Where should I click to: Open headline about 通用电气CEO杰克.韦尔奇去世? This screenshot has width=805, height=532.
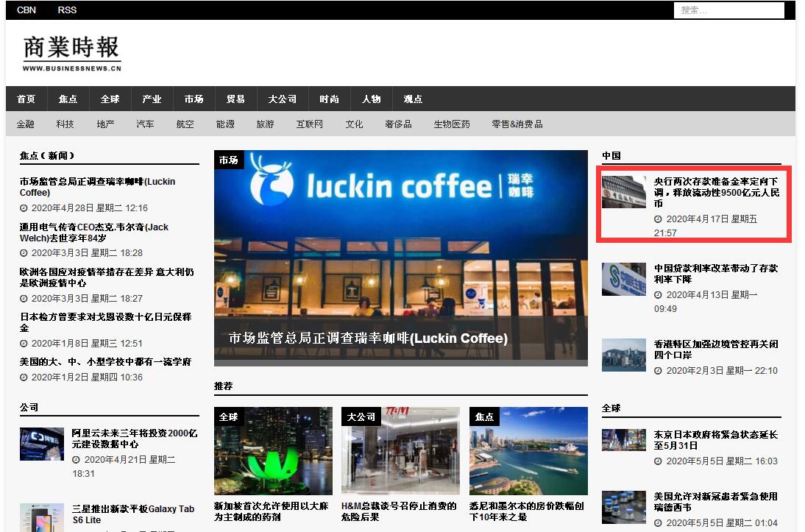click(x=94, y=232)
